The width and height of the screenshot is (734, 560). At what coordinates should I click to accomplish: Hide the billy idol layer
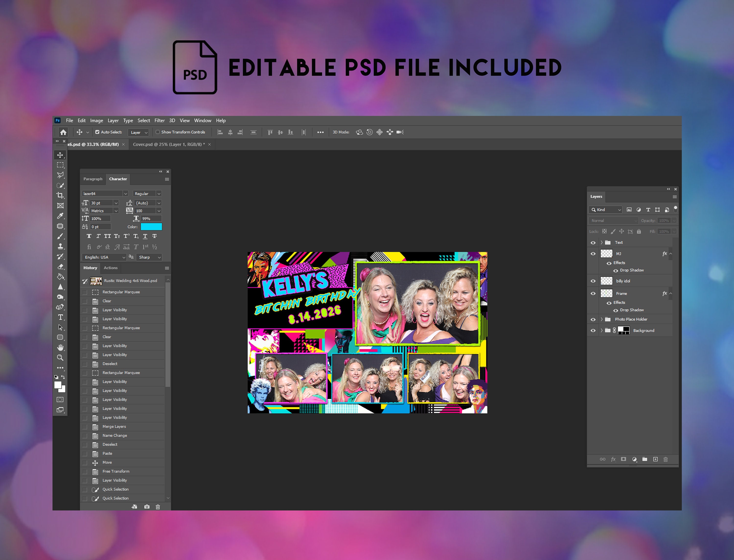[593, 281]
